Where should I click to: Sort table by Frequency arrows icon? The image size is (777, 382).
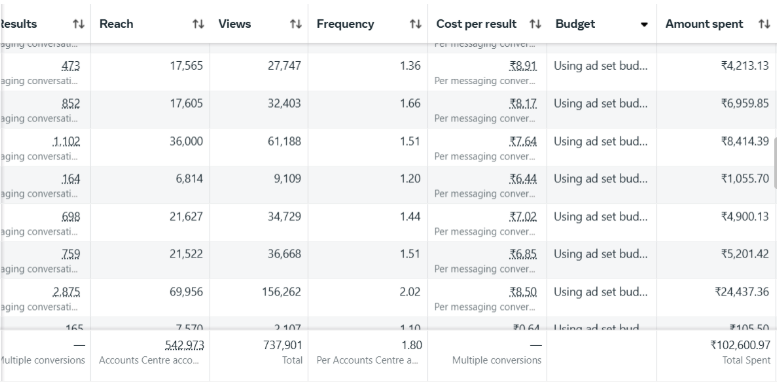tap(415, 24)
